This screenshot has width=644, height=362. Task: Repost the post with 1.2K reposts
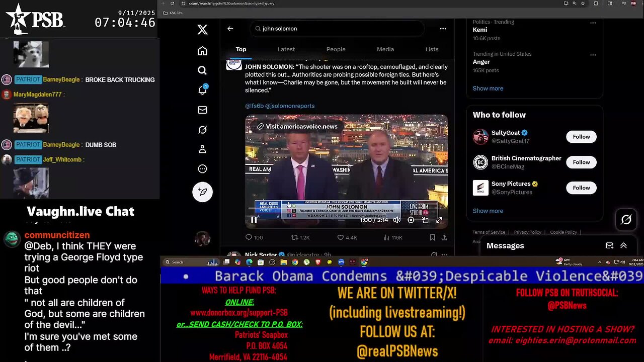click(300, 237)
